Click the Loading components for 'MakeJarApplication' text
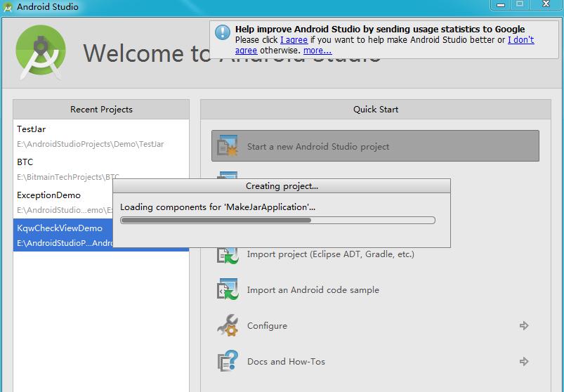 (218, 207)
